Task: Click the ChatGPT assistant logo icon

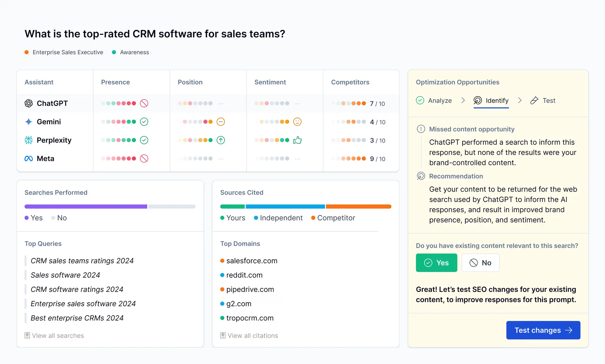Action: 28,103
